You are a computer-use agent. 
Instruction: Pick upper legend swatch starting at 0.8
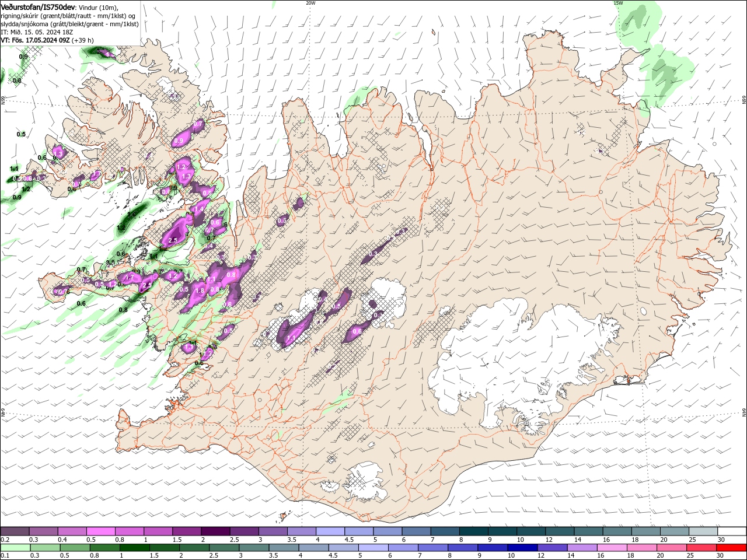(x=130, y=531)
